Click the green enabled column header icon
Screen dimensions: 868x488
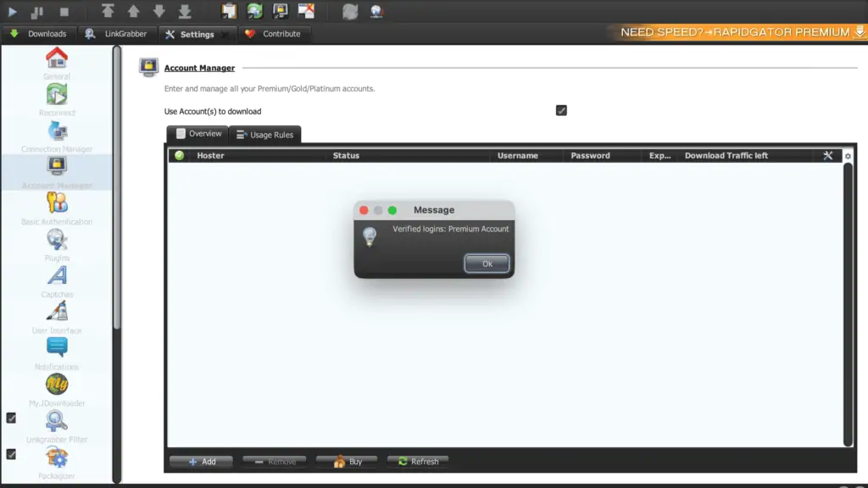[x=180, y=156]
